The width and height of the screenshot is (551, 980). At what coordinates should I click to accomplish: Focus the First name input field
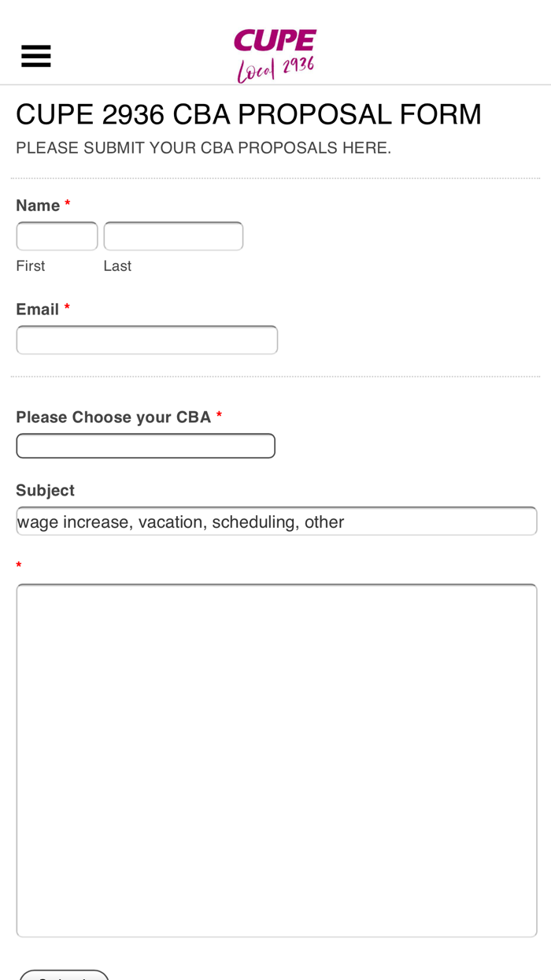click(x=57, y=236)
